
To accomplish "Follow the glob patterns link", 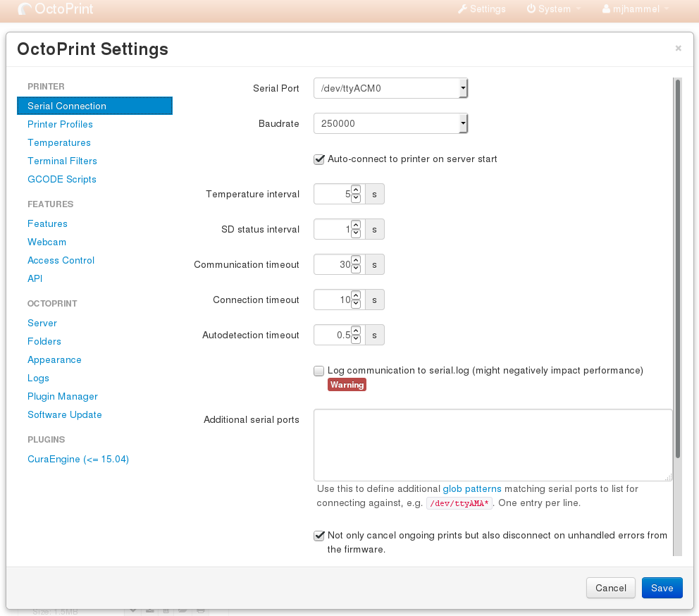I will tap(471, 489).
